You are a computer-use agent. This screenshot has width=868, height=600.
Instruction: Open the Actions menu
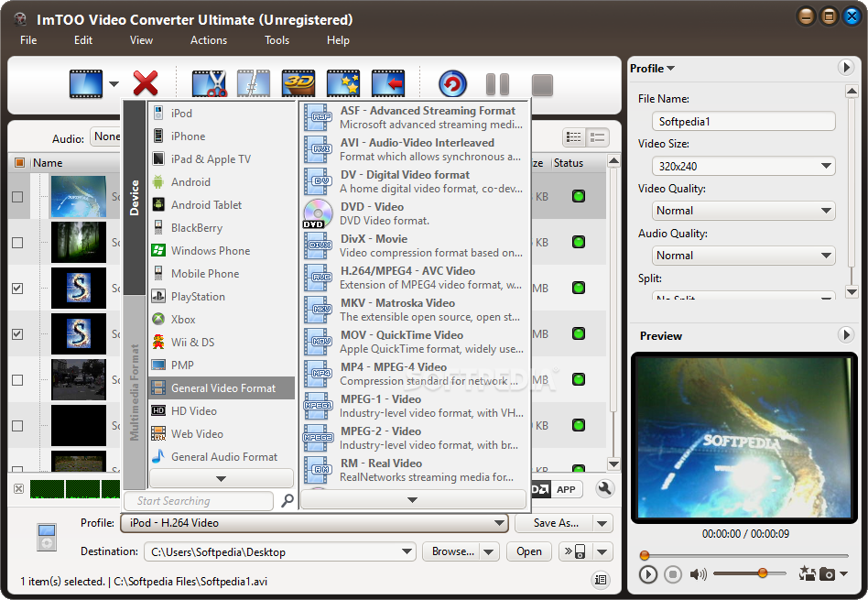click(x=209, y=40)
